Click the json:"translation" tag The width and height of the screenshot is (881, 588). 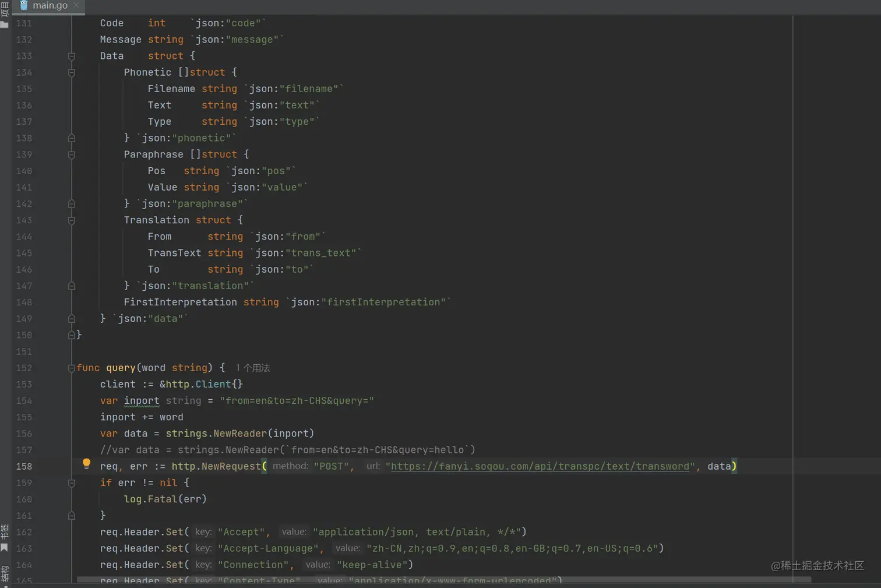point(195,286)
